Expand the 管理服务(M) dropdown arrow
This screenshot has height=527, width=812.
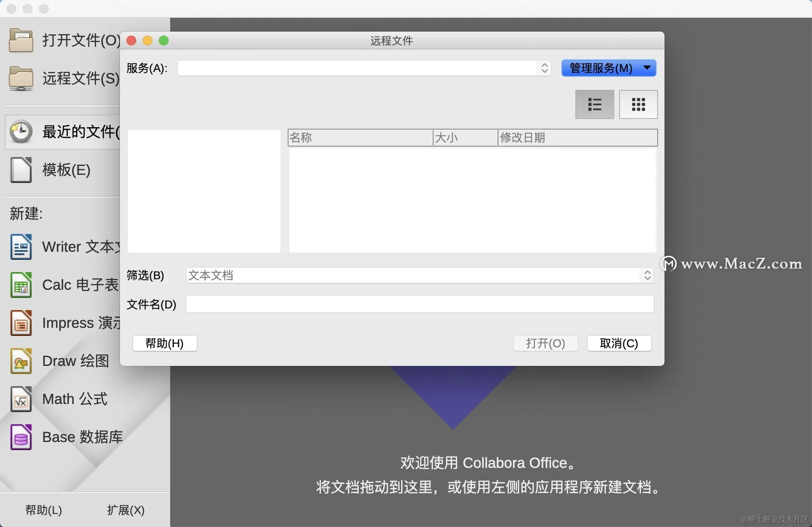(647, 68)
